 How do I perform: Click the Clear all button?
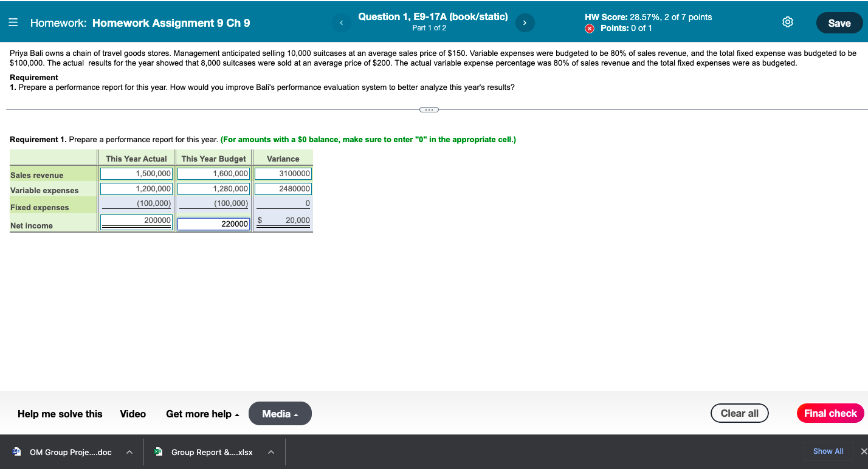tap(739, 413)
